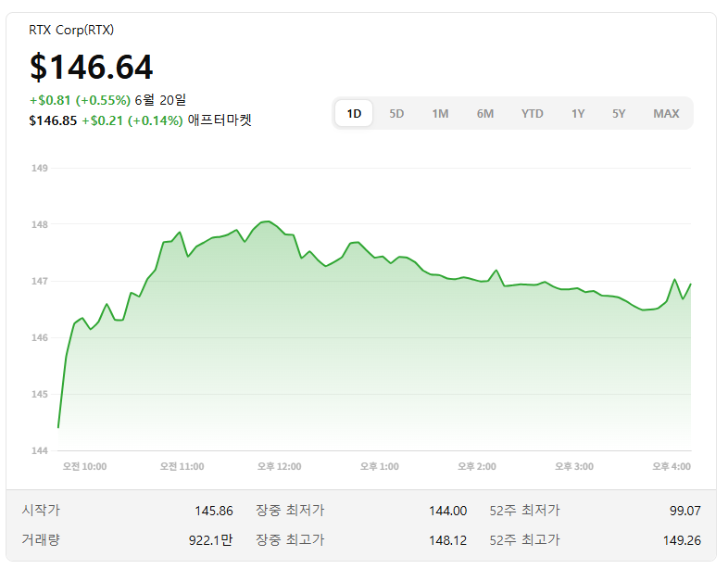Click the 오후 1:00 time axis label
728x569 pixels.
(380, 466)
